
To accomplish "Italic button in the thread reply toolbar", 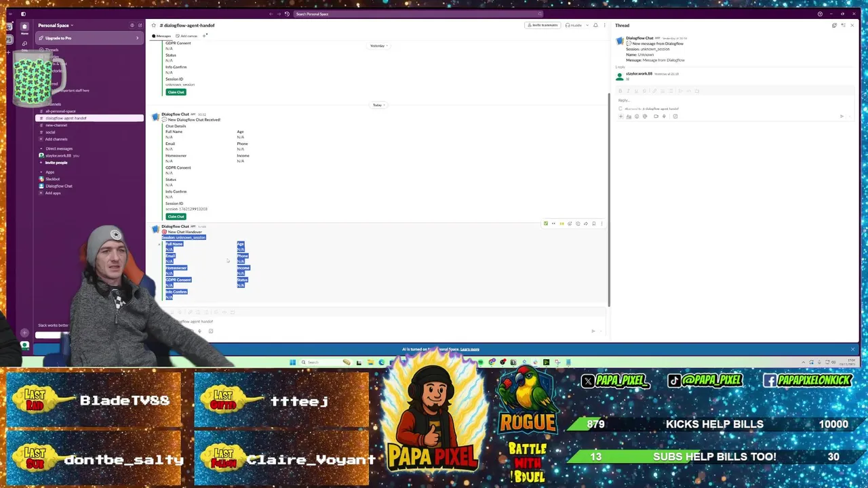I will coord(628,91).
